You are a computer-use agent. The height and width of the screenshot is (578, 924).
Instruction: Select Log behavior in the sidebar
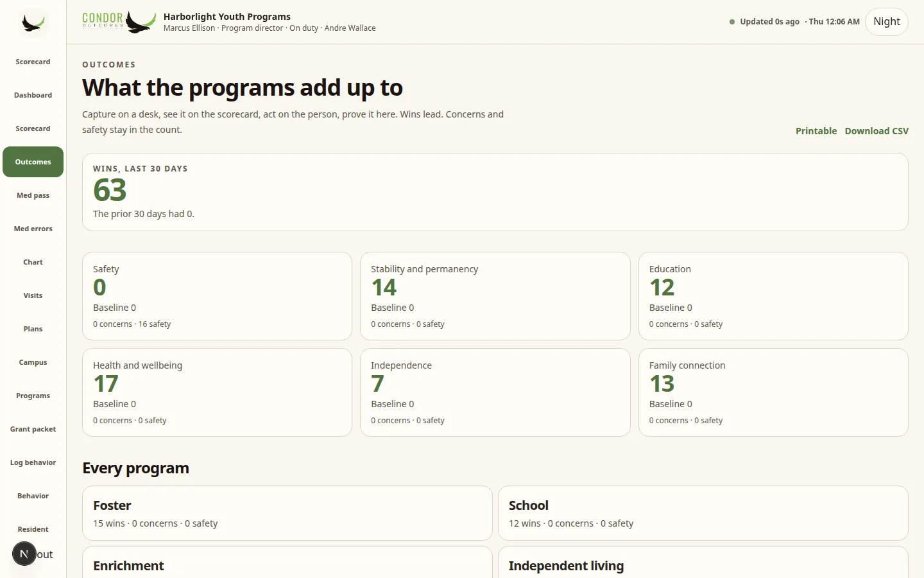(x=33, y=462)
